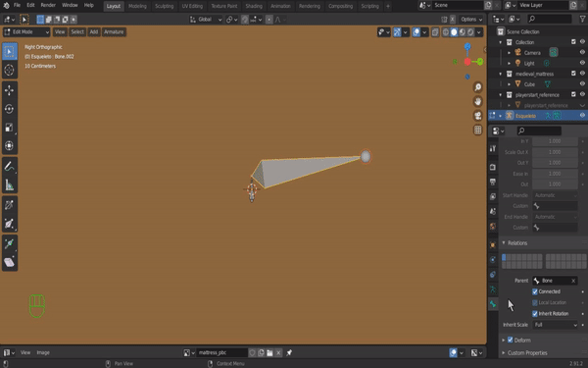Open the Render properties tab
588x368 pixels.
pyautogui.click(x=493, y=167)
